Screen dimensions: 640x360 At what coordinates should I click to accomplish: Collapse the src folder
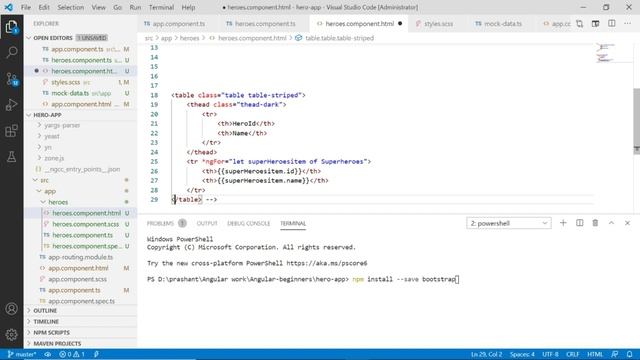point(44,180)
